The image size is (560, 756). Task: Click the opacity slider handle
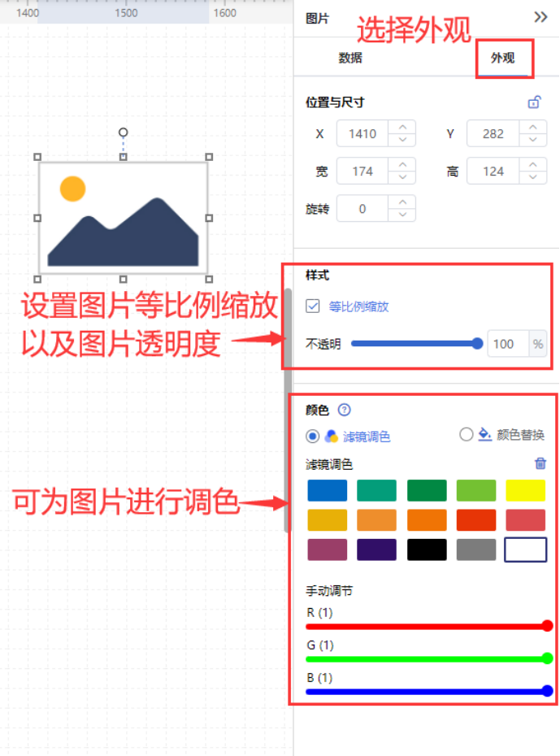pos(477,343)
